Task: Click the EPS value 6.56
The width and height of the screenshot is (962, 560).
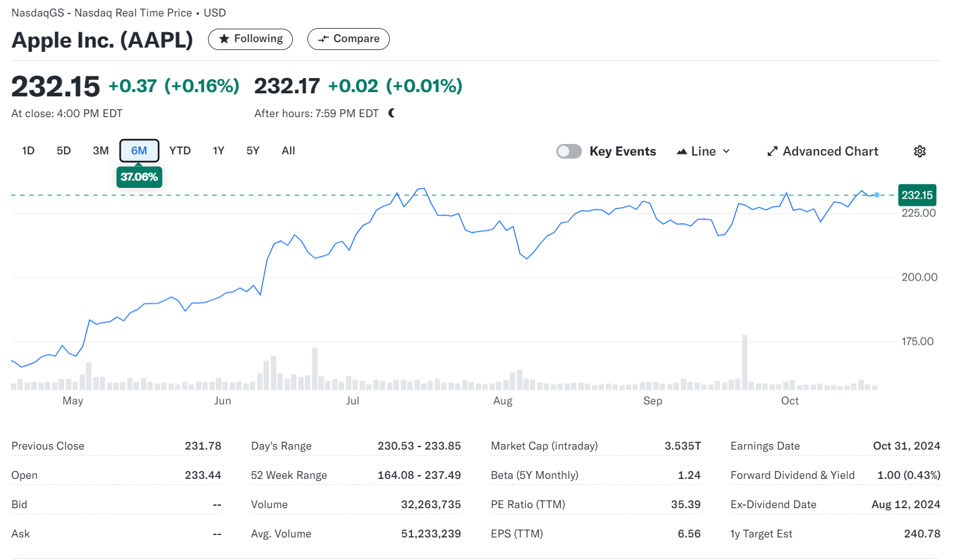Action: (x=689, y=534)
